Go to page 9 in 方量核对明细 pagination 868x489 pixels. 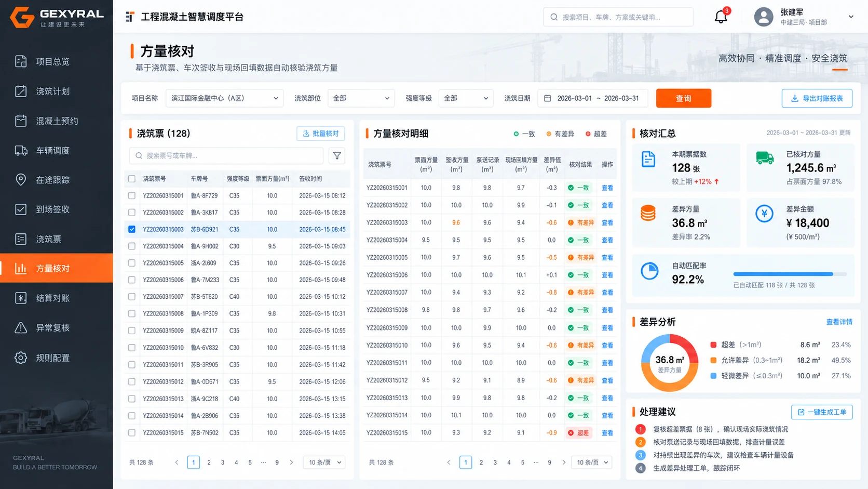(x=549, y=462)
